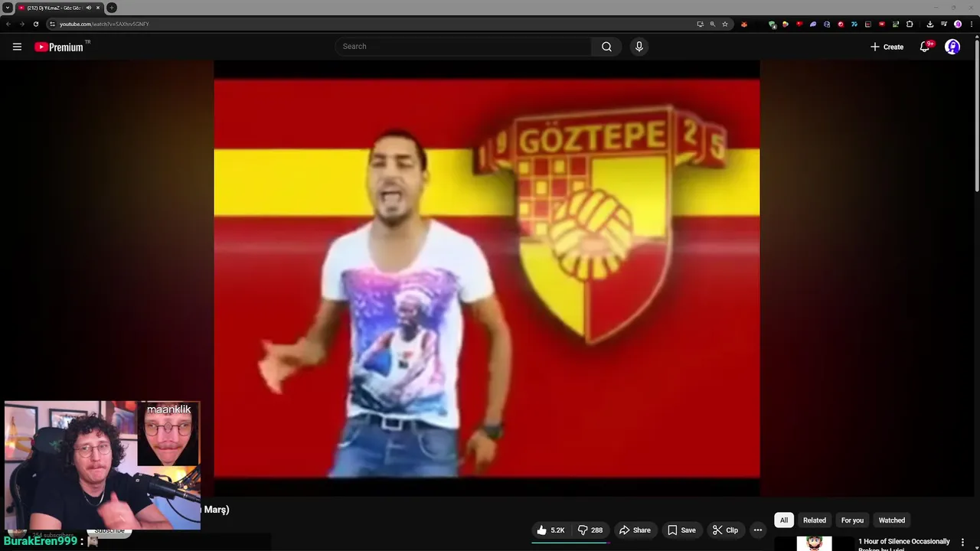View site information for youtube.com
Image resolution: width=980 pixels, height=551 pixels.
52,24
